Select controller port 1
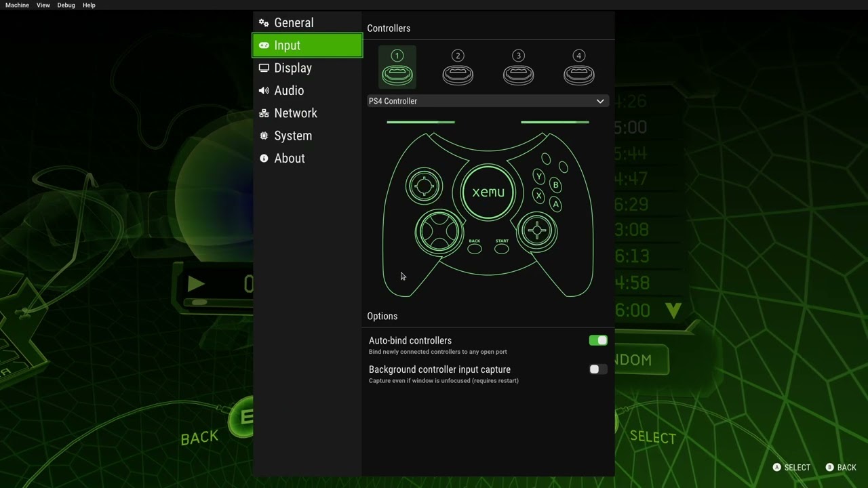Screen dimensions: 868x488 coord(397,67)
